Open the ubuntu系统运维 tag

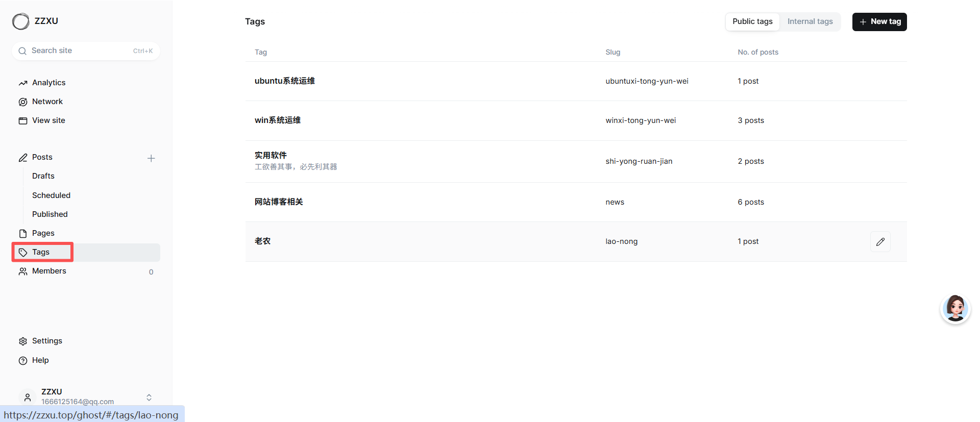[285, 81]
